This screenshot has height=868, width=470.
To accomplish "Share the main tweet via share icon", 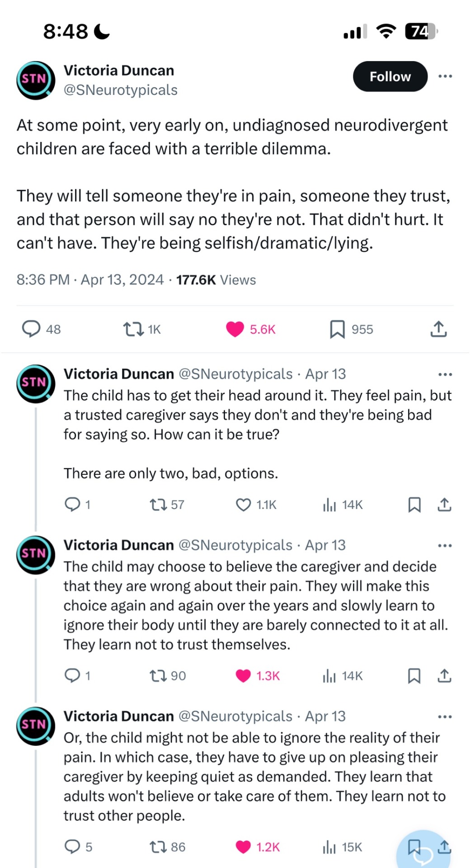I will click(x=438, y=329).
